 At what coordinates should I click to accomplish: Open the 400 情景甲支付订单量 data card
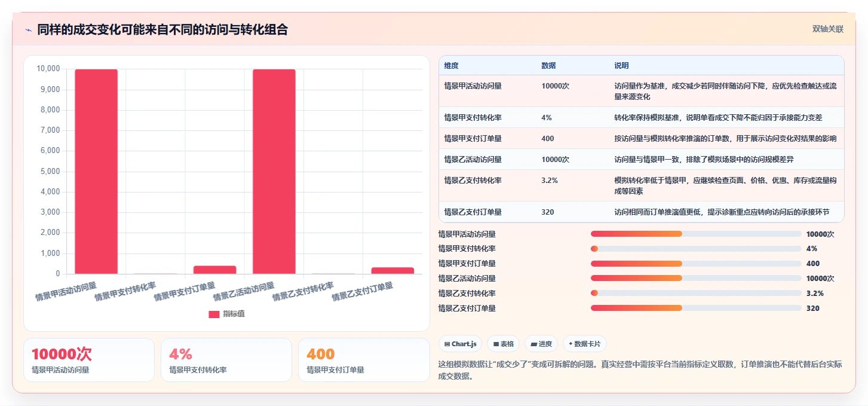[x=364, y=360]
